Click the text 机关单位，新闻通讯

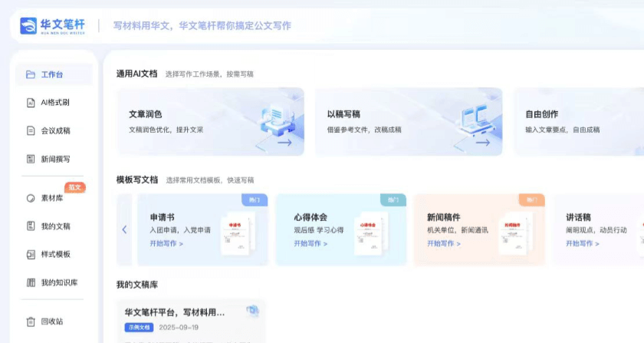458,230
